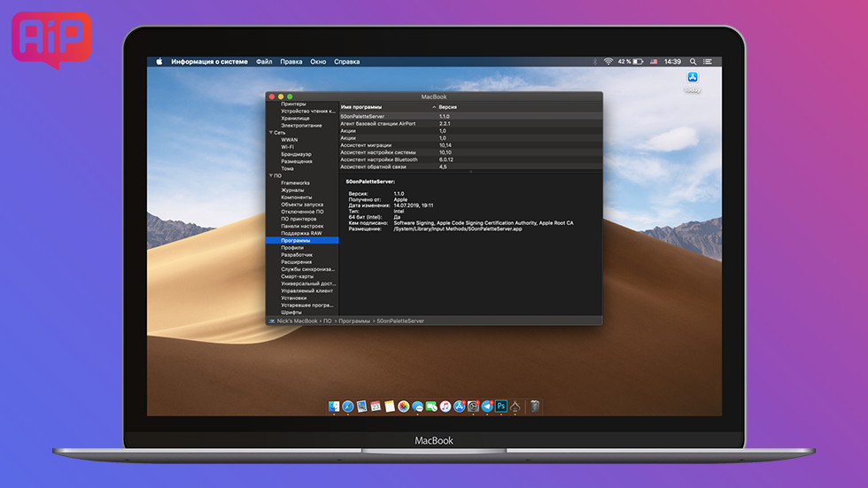Open the Wi-Fi status menu
868x488 pixels.
tap(608, 61)
